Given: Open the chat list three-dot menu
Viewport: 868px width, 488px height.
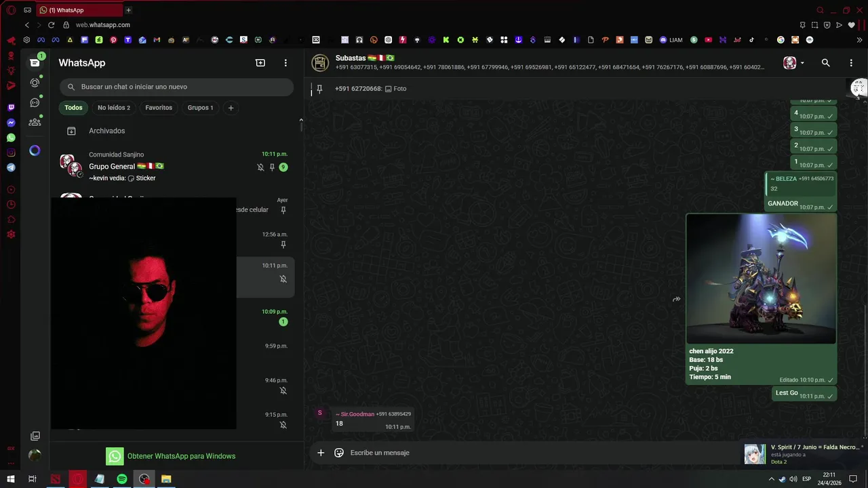Looking at the screenshot, I should click(x=285, y=63).
